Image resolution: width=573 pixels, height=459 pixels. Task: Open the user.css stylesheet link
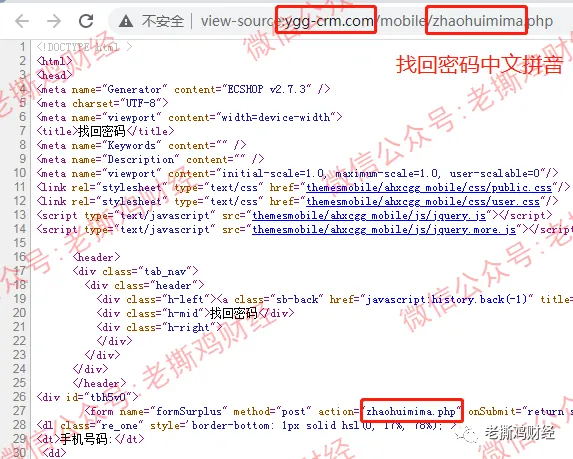tap(423, 201)
